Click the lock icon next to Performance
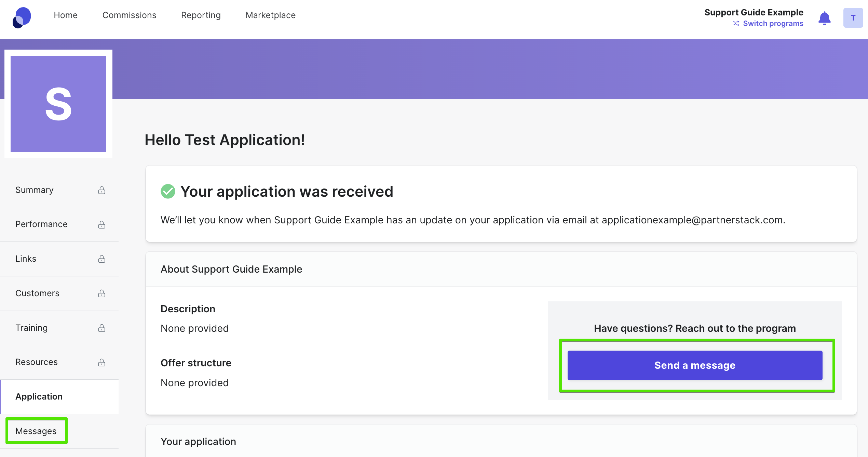 pos(101,224)
